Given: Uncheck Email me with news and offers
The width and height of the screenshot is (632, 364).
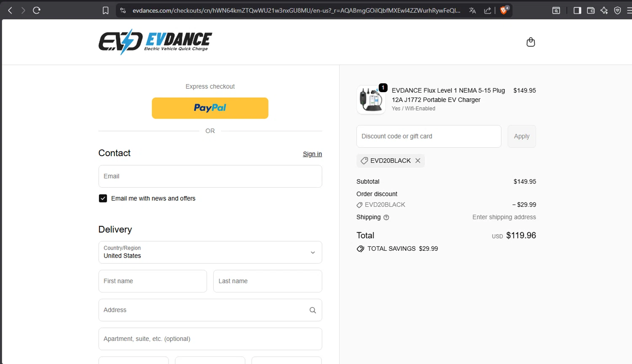Looking at the screenshot, I should tap(103, 198).
